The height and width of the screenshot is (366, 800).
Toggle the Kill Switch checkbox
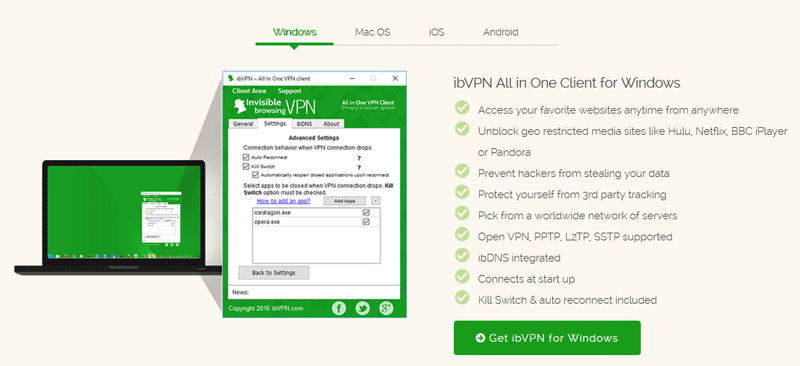point(246,166)
